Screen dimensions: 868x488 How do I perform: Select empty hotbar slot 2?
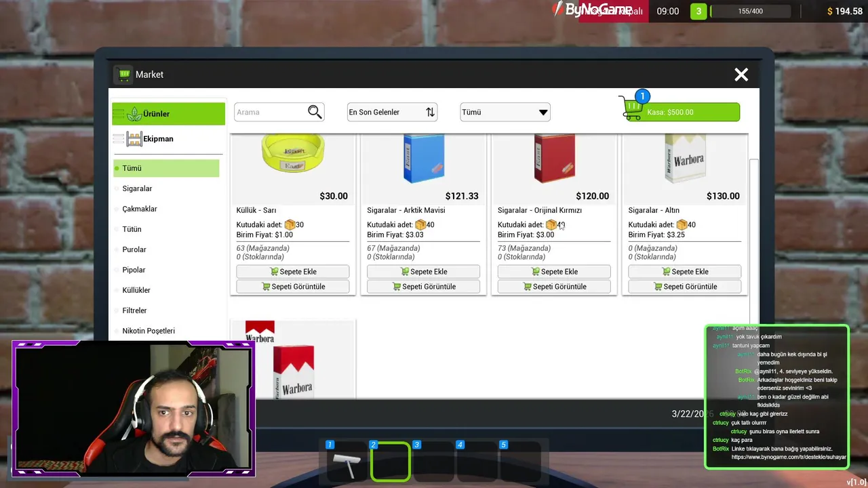coord(390,462)
